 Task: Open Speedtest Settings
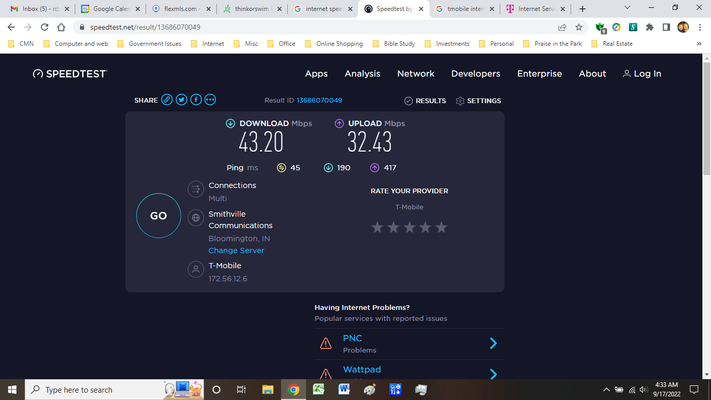pyautogui.click(x=478, y=101)
